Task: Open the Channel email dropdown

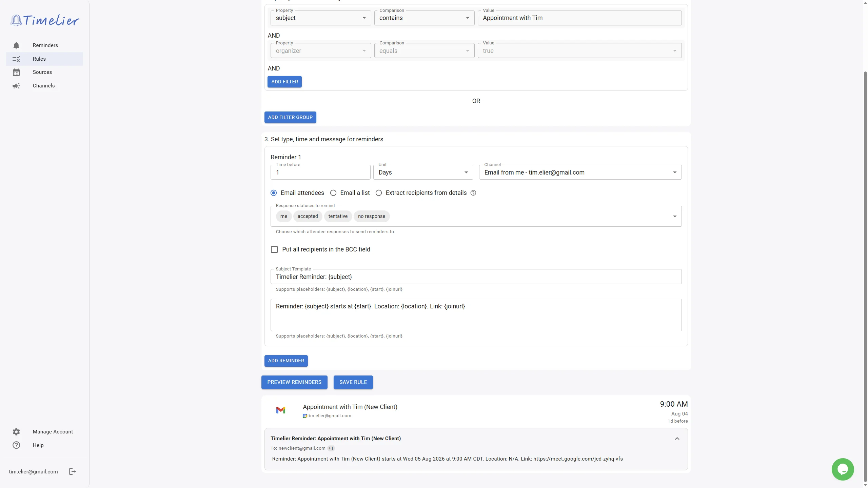Action: (580, 172)
